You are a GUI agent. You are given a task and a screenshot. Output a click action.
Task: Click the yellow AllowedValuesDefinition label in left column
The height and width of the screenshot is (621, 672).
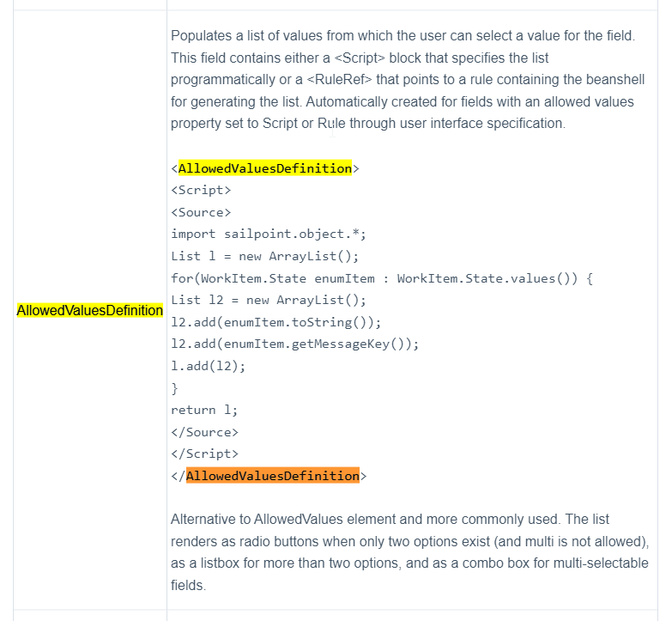[x=89, y=310]
